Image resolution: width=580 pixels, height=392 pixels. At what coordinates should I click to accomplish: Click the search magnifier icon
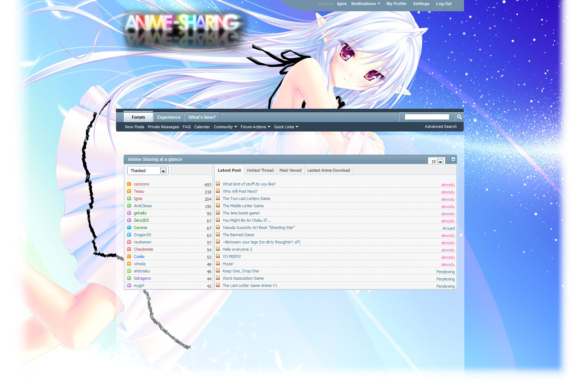(459, 117)
